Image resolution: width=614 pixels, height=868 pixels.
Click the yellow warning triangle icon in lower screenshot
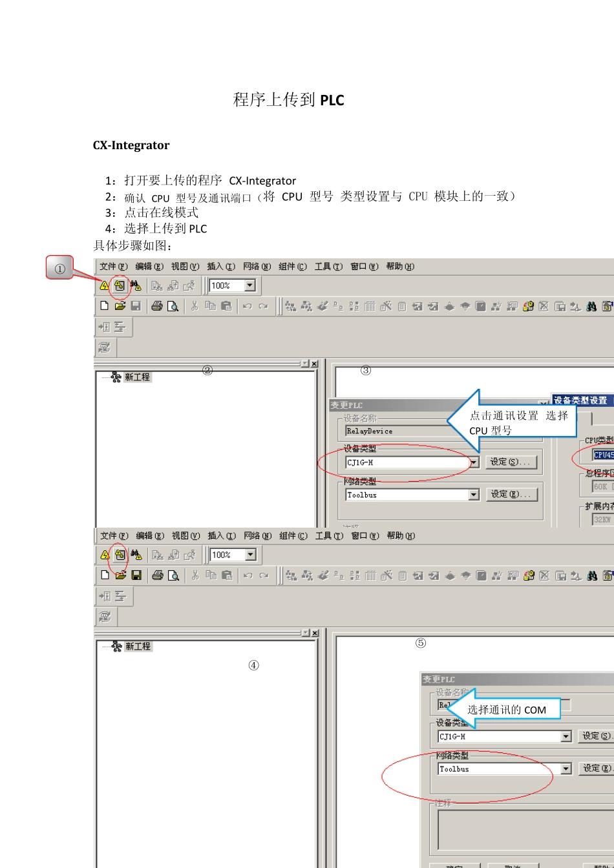point(105,555)
